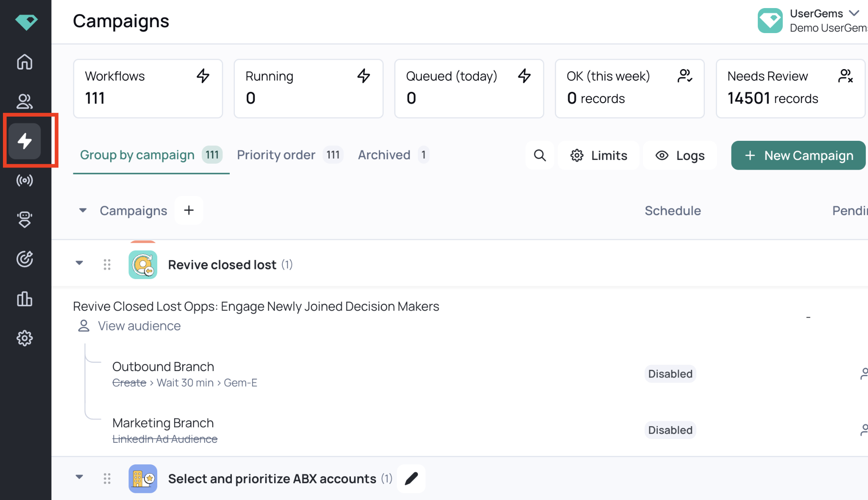Switch to Archived tab
Screen dimensions: 868x500
pyautogui.click(x=394, y=155)
